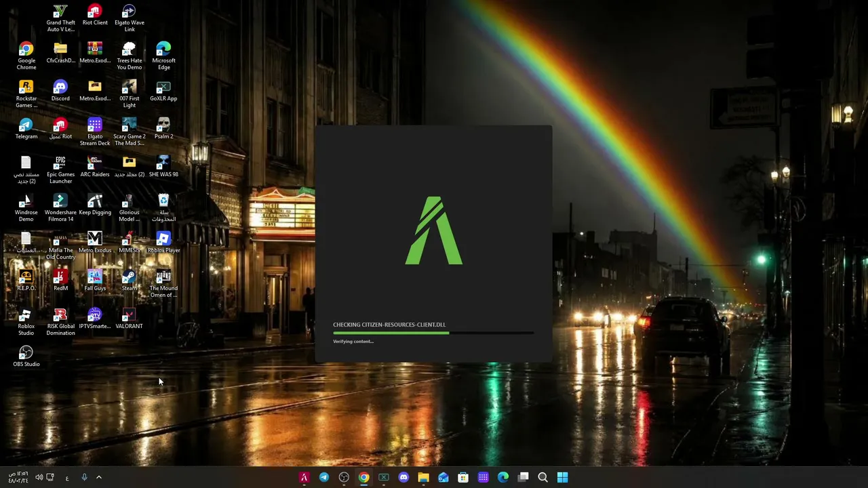Open Trees Hate You Demo shortcut
The width and height of the screenshot is (868, 488).
click(x=129, y=56)
